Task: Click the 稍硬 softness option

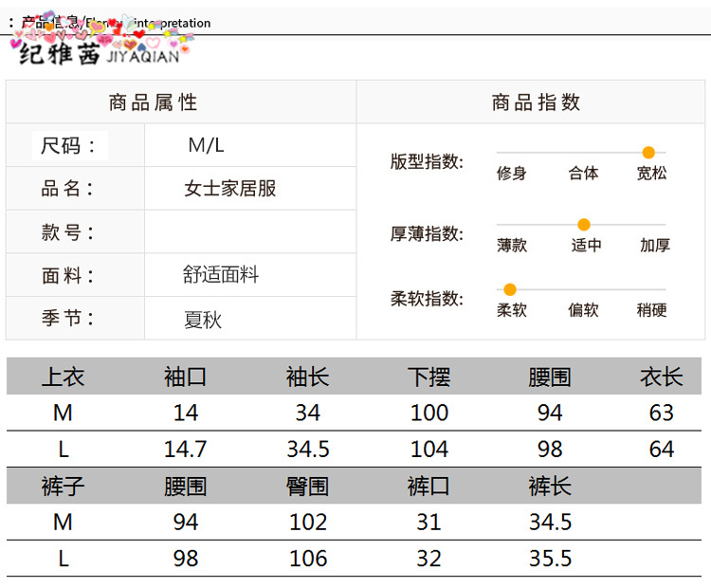Action: click(x=651, y=310)
